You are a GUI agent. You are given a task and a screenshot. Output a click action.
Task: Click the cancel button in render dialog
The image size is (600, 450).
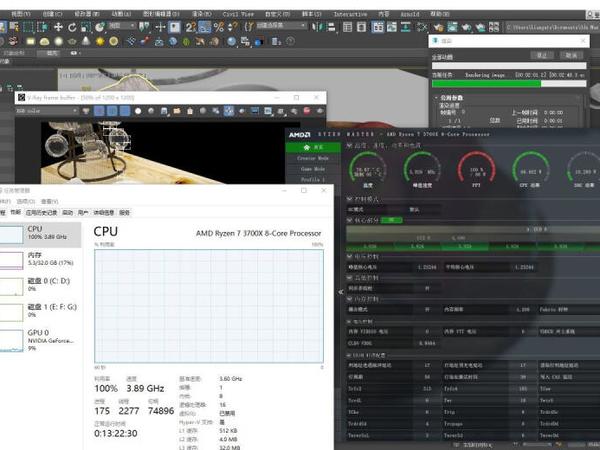click(571, 55)
